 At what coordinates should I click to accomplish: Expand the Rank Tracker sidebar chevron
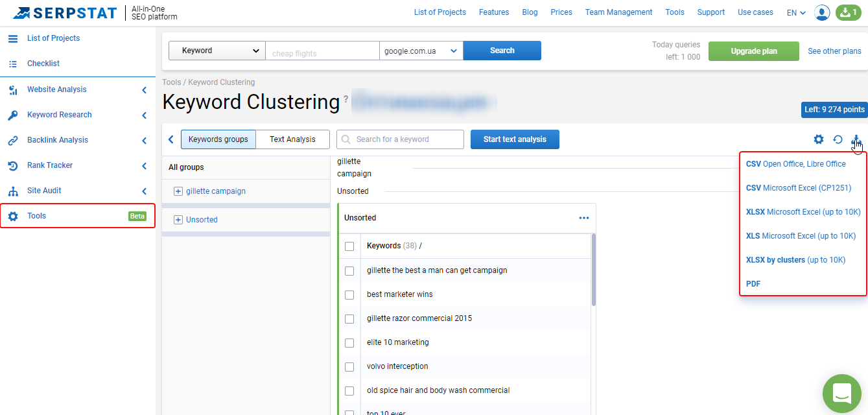[144, 166]
